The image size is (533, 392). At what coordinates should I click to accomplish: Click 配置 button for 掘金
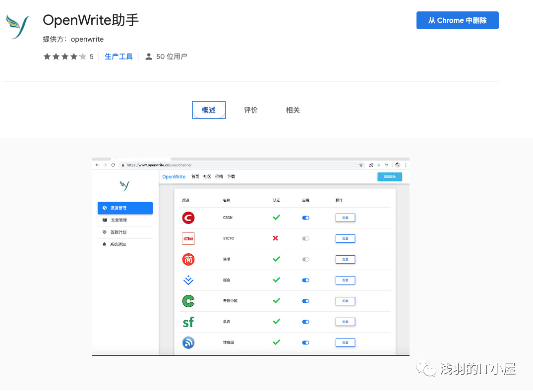[x=346, y=280]
